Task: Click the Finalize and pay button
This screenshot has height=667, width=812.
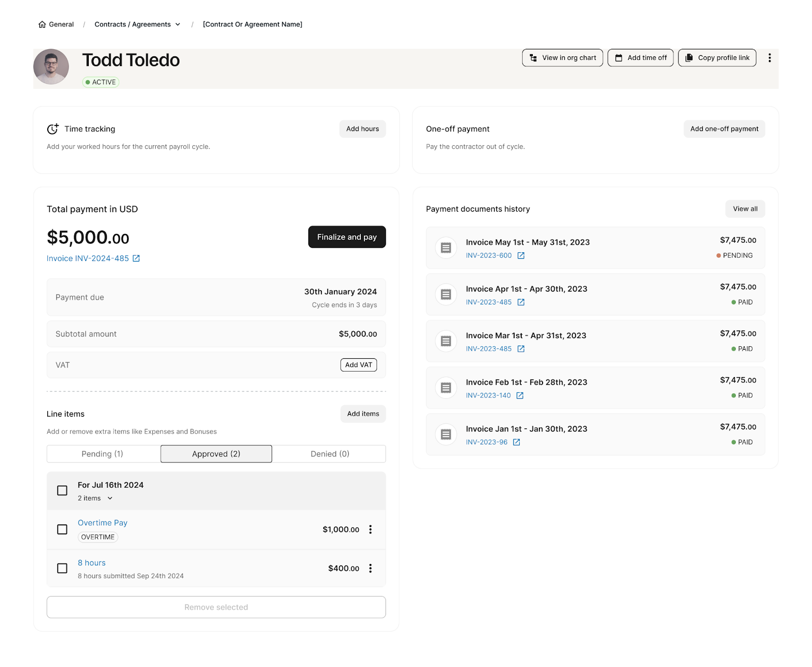Action: pos(347,237)
